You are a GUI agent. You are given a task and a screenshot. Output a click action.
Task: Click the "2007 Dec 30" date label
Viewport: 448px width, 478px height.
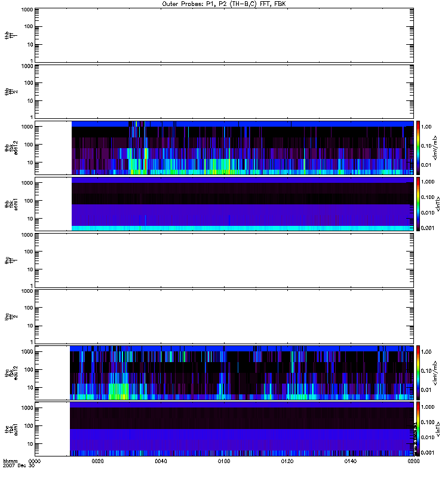click(19, 466)
